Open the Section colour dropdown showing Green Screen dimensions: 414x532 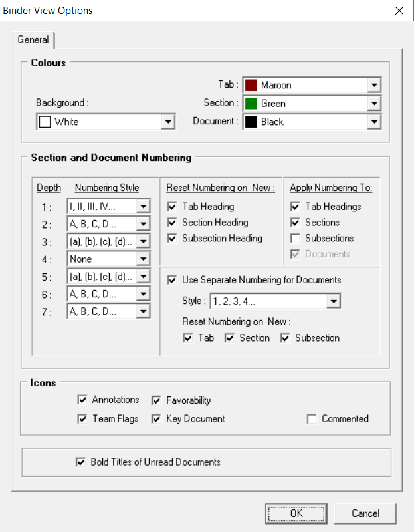point(374,104)
